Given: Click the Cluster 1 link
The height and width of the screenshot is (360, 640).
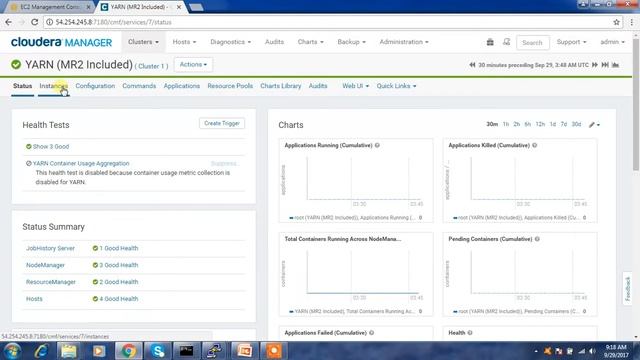Looking at the screenshot, I should click(151, 66).
